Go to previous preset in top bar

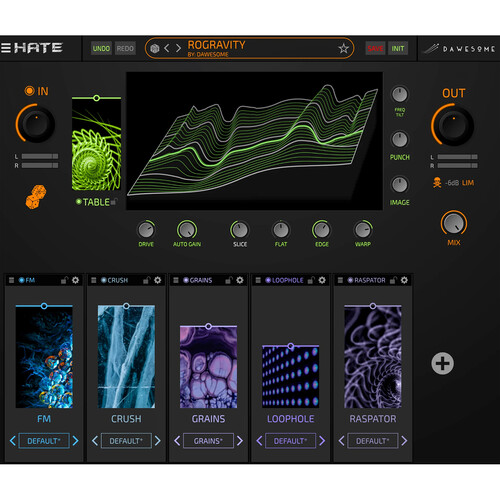(167, 48)
